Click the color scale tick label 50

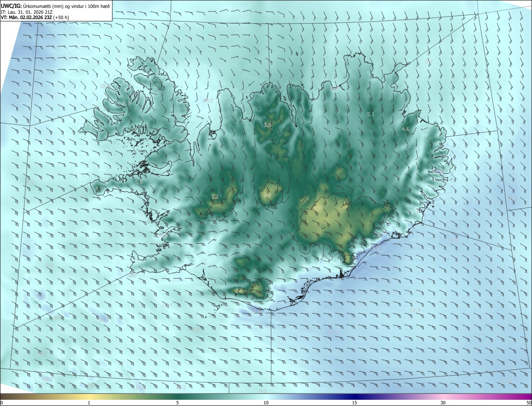(529, 403)
